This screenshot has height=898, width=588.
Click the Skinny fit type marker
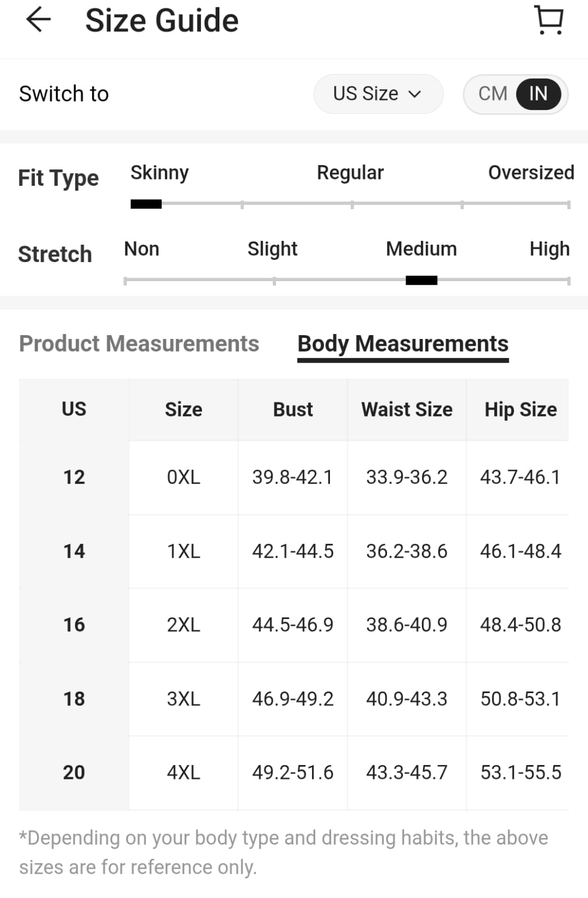point(146,204)
